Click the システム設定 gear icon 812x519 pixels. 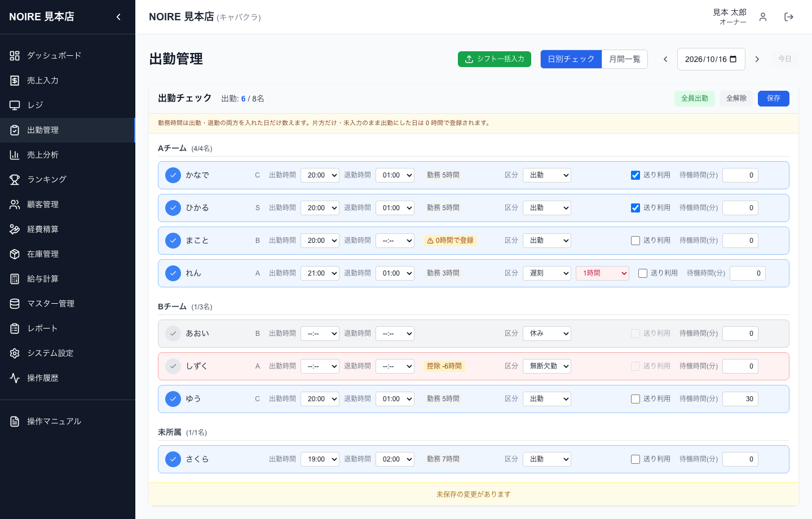pos(15,353)
